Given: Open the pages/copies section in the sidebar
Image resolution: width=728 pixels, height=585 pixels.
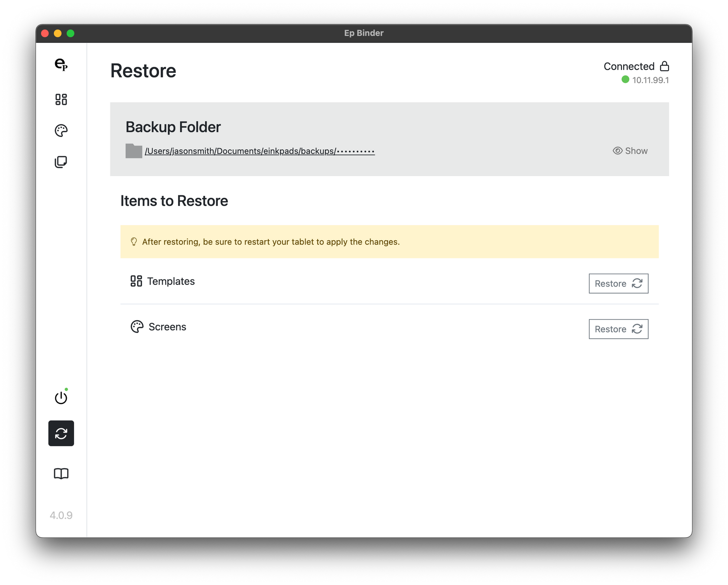Looking at the screenshot, I should 61,161.
